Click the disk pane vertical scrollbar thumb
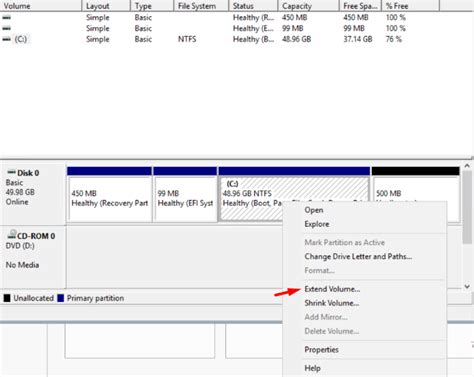 point(467,207)
